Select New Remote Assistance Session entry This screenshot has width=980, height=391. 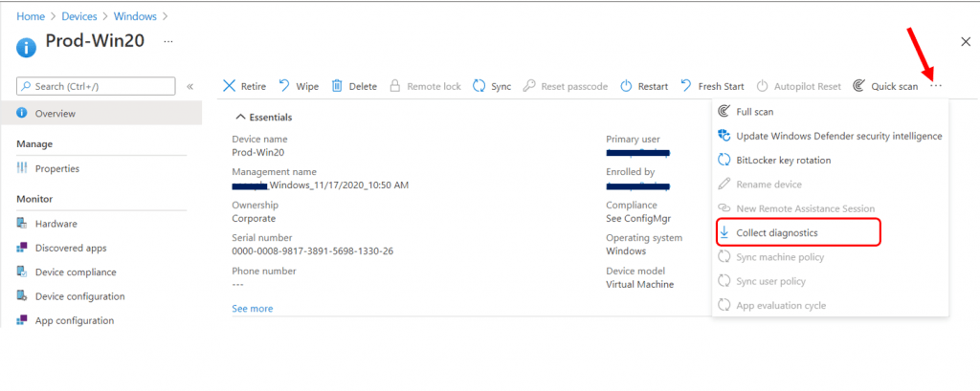(830, 208)
